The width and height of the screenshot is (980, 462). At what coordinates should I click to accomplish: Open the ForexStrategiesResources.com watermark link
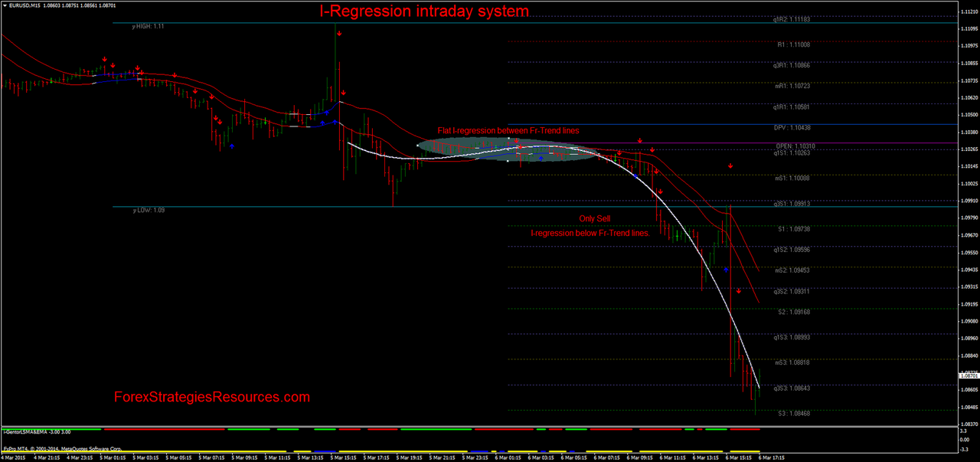pyautogui.click(x=213, y=397)
